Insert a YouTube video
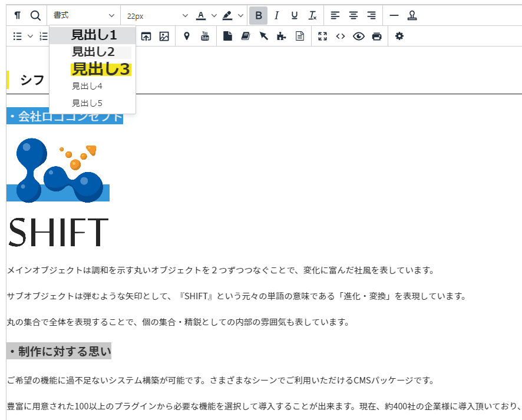Viewport: 522px width, 420px height. [x=205, y=36]
